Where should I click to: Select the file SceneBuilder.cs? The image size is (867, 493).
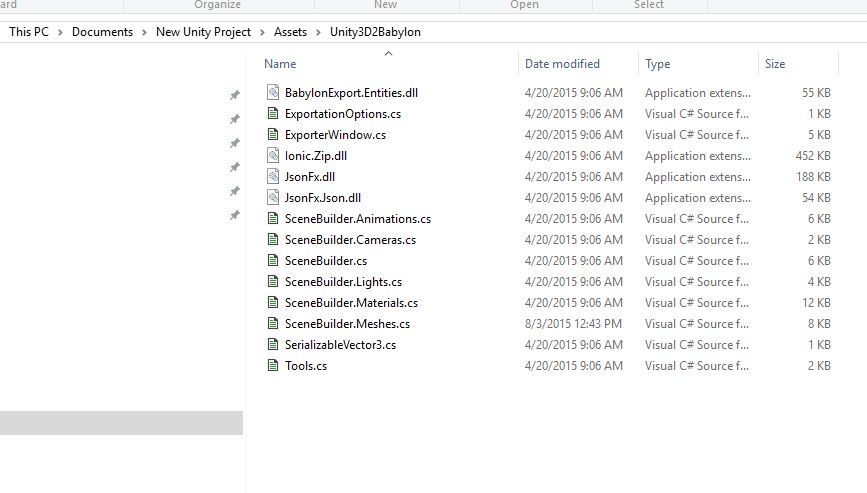coord(326,261)
